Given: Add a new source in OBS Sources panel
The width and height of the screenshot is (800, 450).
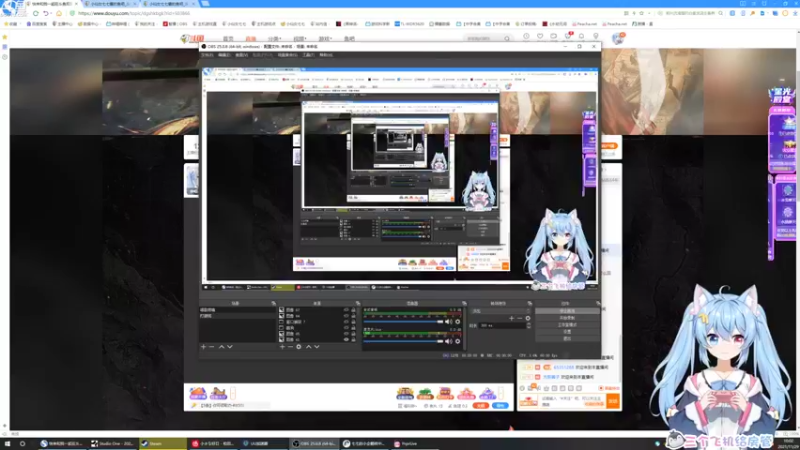Looking at the screenshot, I should click(x=282, y=347).
